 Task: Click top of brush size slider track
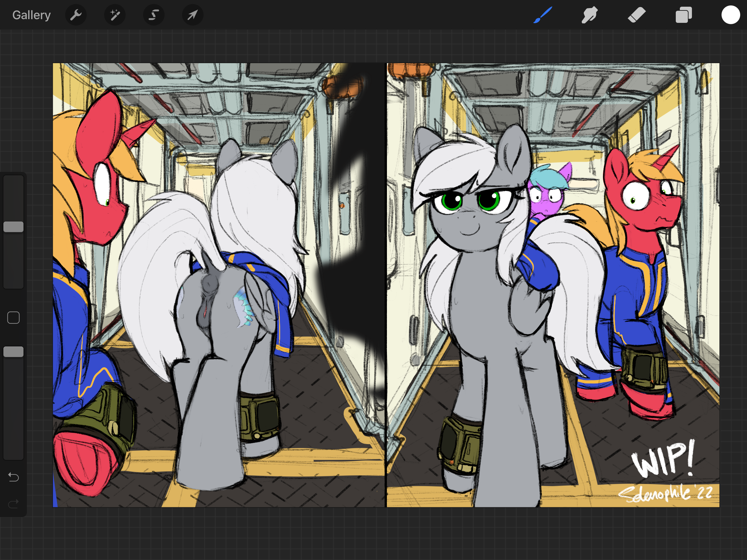[13, 181]
